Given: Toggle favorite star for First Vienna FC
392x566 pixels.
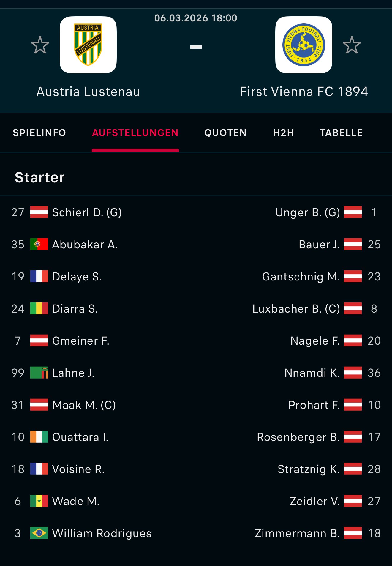Looking at the screenshot, I should pyautogui.click(x=352, y=45).
